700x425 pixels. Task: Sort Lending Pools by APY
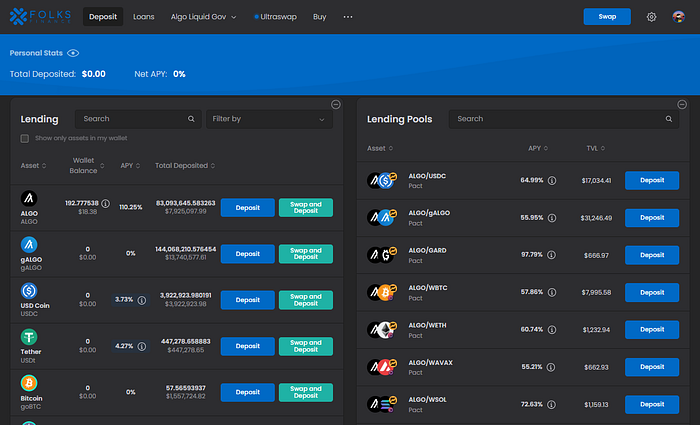[x=538, y=148]
